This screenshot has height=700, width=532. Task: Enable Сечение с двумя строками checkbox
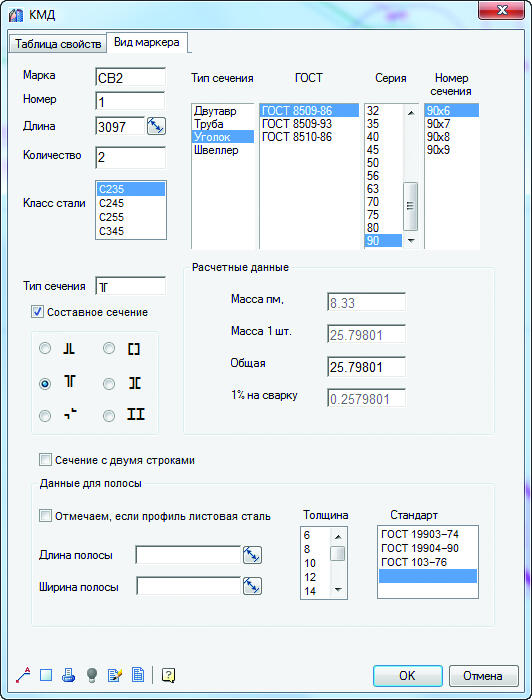pos(45,460)
